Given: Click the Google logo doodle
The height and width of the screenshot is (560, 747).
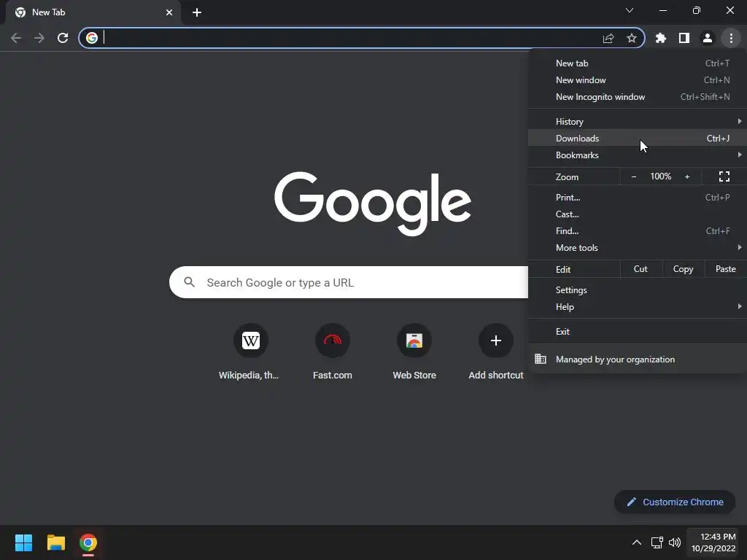Looking at the screenshot, I should click(x=373, y=204).
